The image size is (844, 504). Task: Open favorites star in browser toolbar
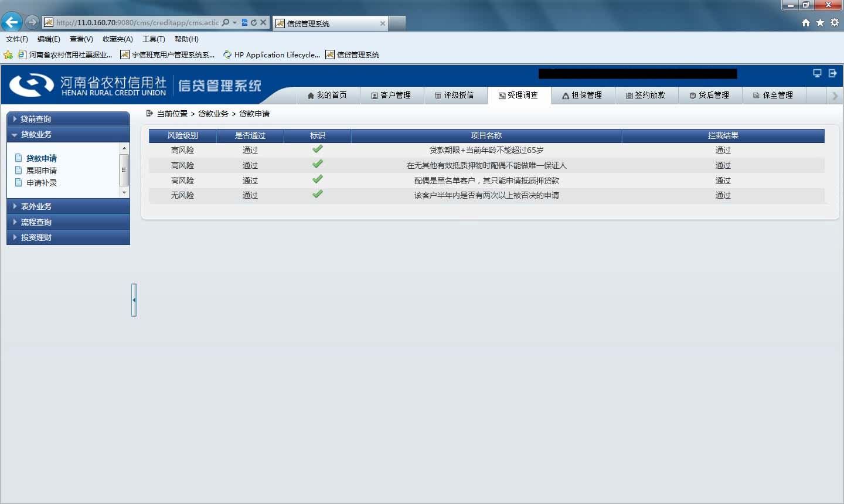pos(820,22)
